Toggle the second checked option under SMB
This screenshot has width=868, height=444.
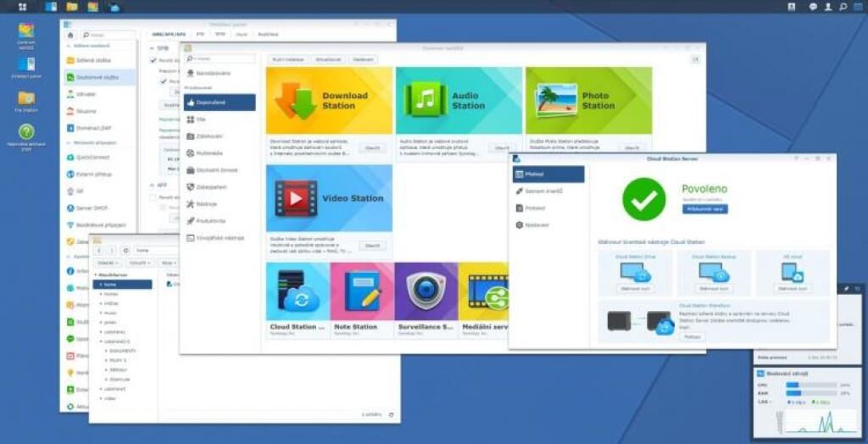164,81
